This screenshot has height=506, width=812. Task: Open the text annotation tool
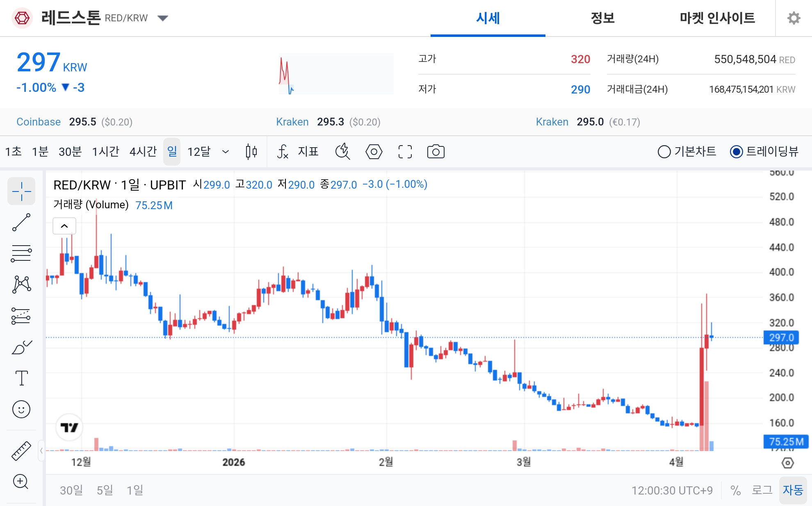(21, 378)
